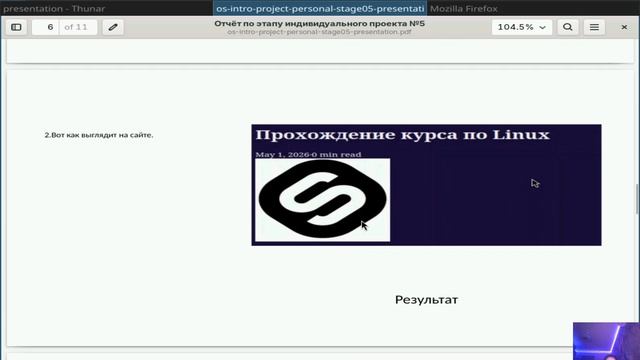
Task: Select the os-intro-project-personal-stage05 taskbar tab
Action: (x=320, y=8)
